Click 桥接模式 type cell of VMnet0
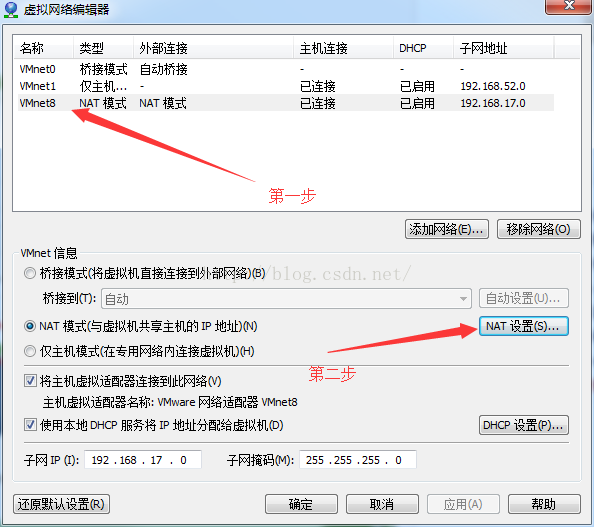This screenshot has width=594, height=527. click(103, 69)
